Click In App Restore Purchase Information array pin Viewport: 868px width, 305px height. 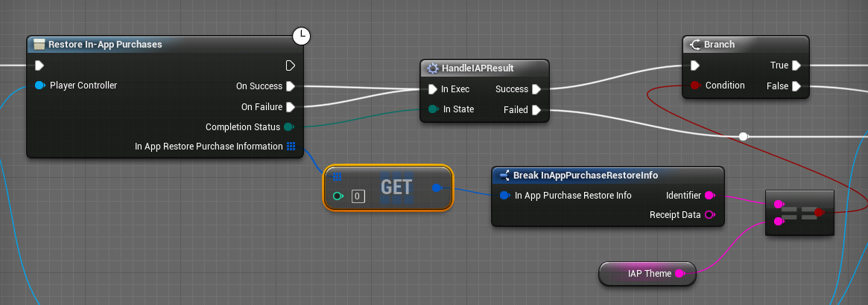(291, 147)
